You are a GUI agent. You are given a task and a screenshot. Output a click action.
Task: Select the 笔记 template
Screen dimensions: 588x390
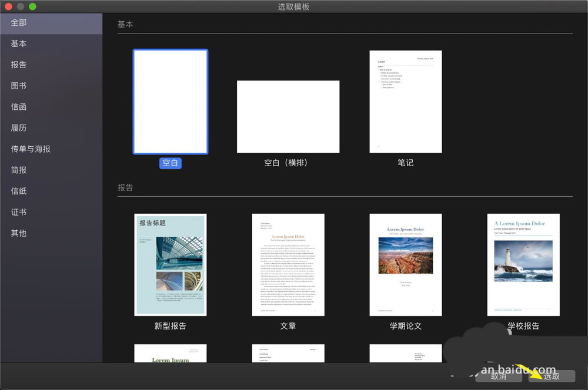(405, 102)
